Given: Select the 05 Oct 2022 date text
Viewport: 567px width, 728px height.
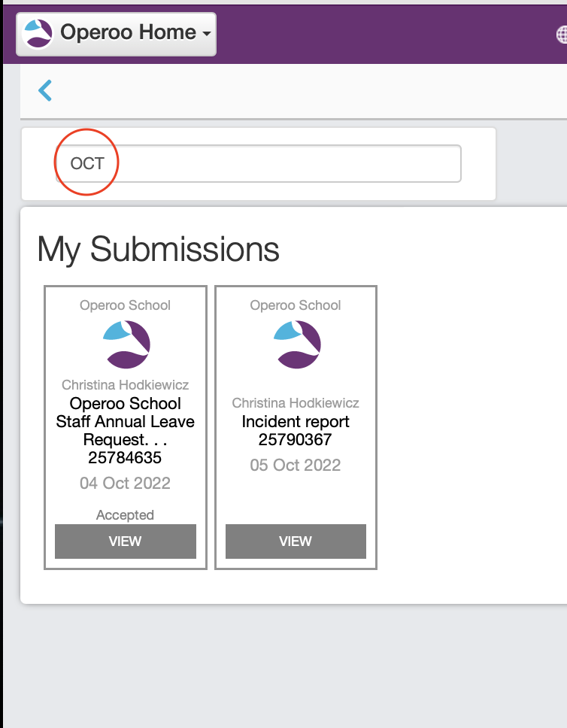Looking at the screenshot, I should 296,465.
